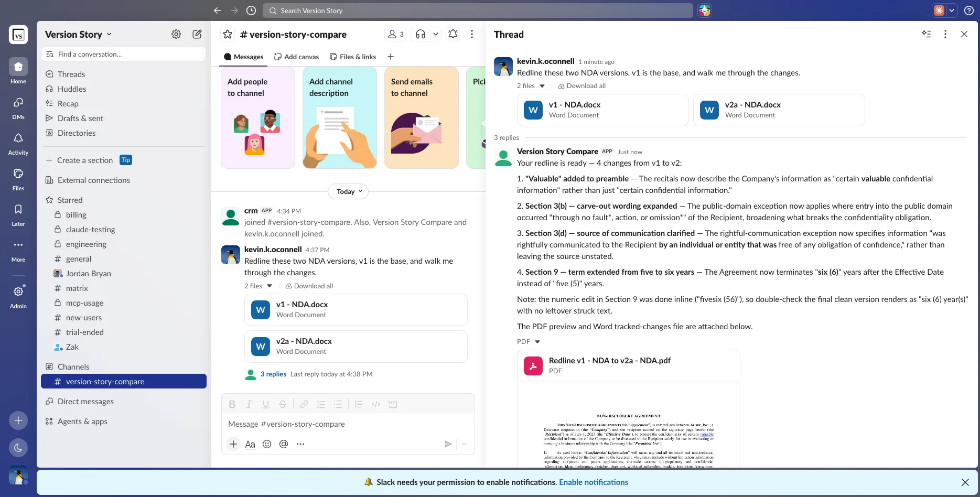Open Redline v1 - NDA to v2a PDF
The height and width of the screenshot is (497, 980).
628,366
